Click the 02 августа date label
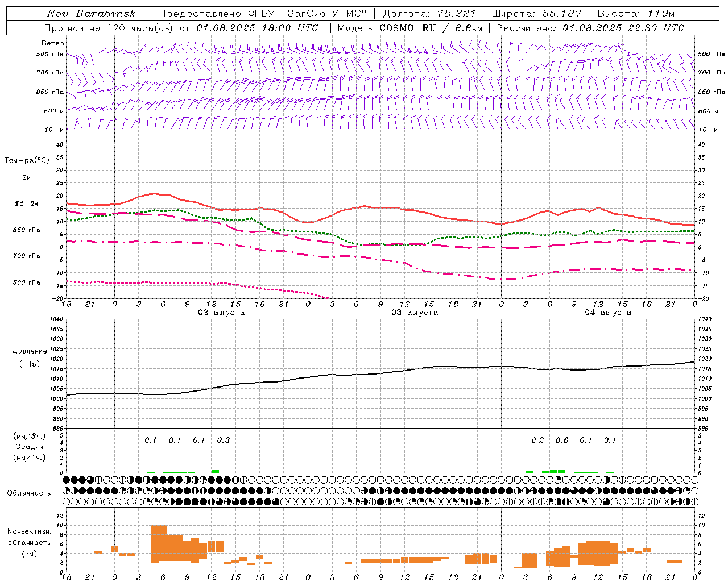Screen dimensions: 728x582 pos(221,313)
